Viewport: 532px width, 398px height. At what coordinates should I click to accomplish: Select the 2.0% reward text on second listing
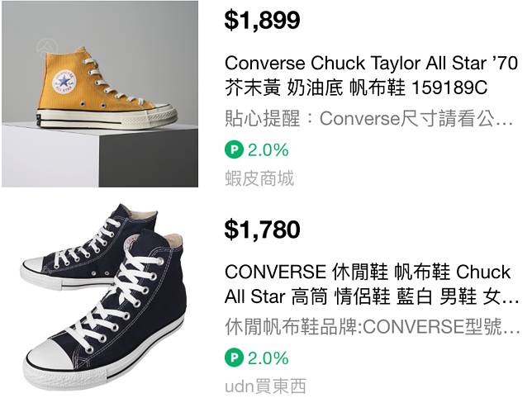(x=268, y=358)
